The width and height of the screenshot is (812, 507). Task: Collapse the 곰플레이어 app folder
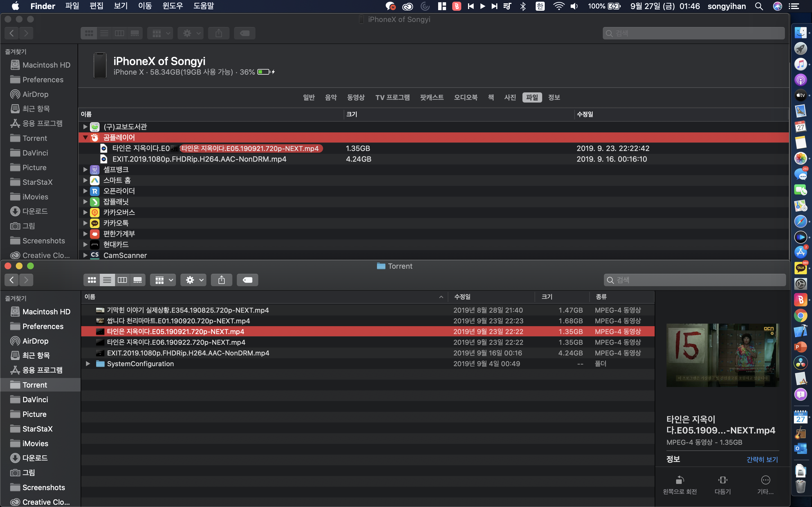click(x=85, y=137)
